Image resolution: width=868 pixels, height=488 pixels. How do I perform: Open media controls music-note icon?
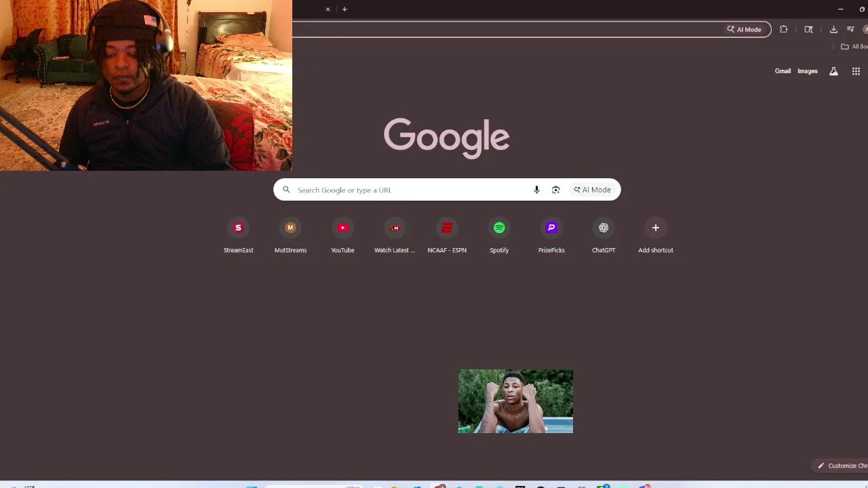point(850,29)
